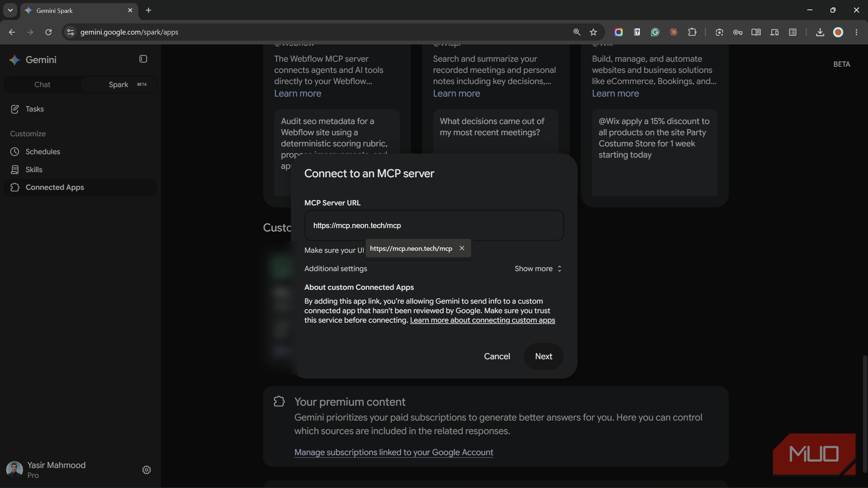Click the BETA label at top right
The width and height of the screenshot is (868, 488).
(x=842, y=64)
